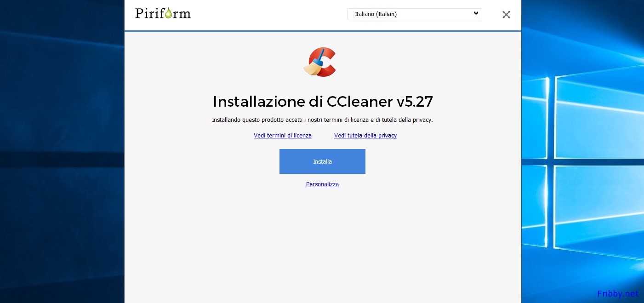Click the green pear drop in Piriform logo
This screenshot has width=644, height=303.
tap(168, 14)
